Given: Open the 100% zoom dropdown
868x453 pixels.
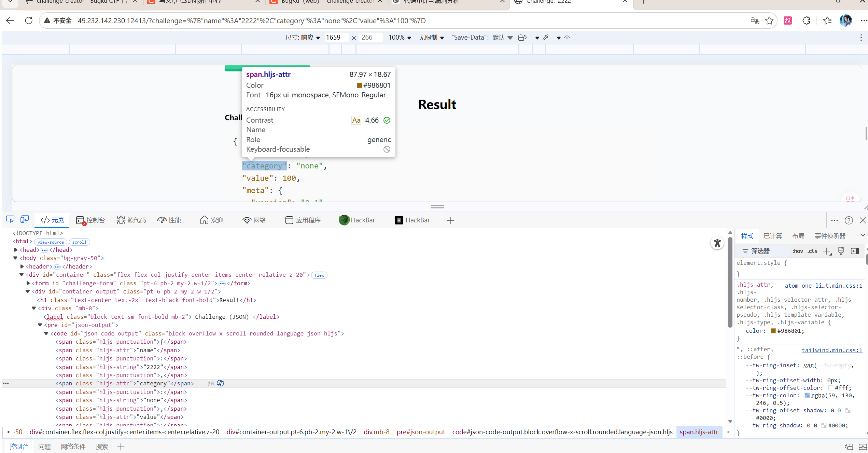Looking at the screenshot, I should 400,38.
